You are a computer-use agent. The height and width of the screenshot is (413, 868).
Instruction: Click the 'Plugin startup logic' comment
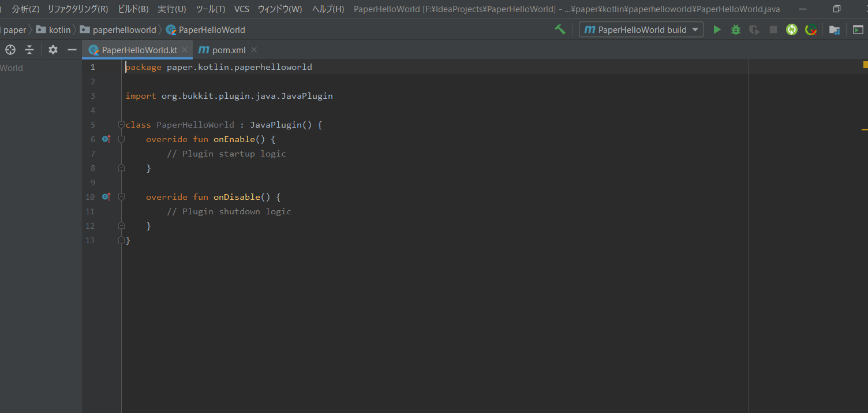click(x=226, y=154)
